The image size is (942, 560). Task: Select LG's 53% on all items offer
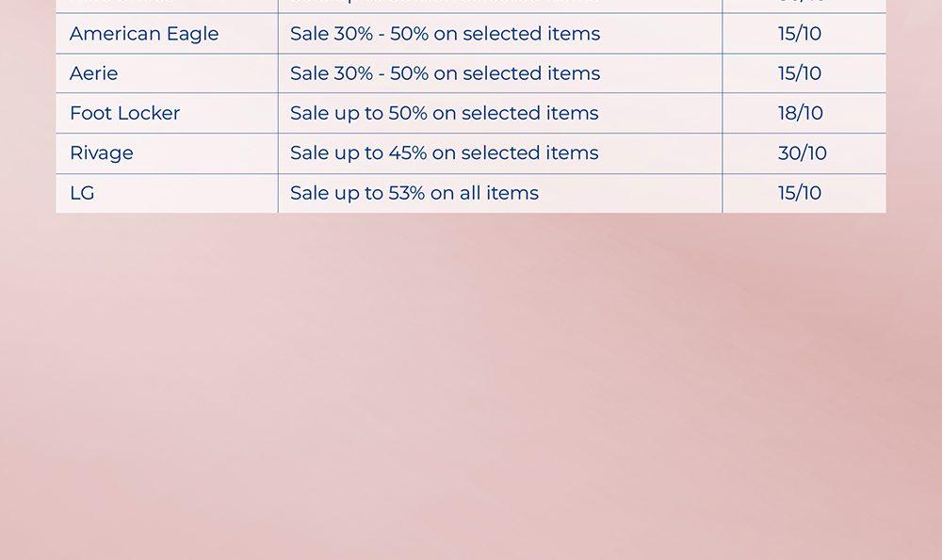coord(414,193)
